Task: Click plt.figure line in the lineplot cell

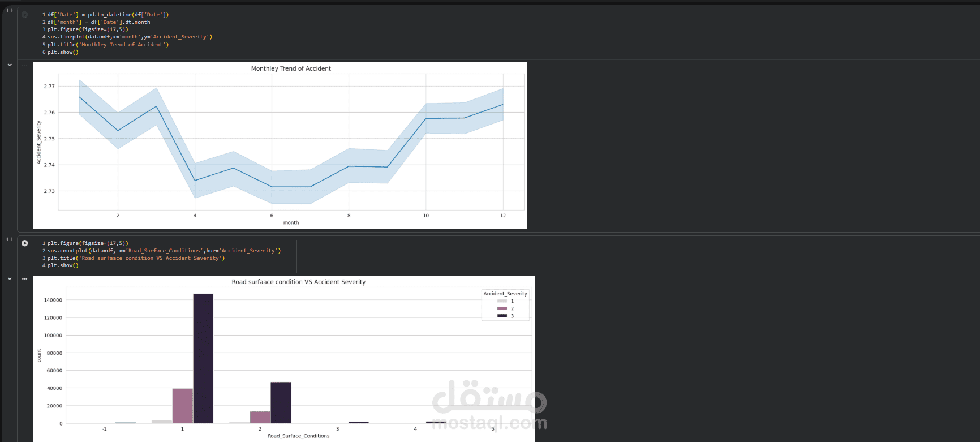Action: [88, 29]
